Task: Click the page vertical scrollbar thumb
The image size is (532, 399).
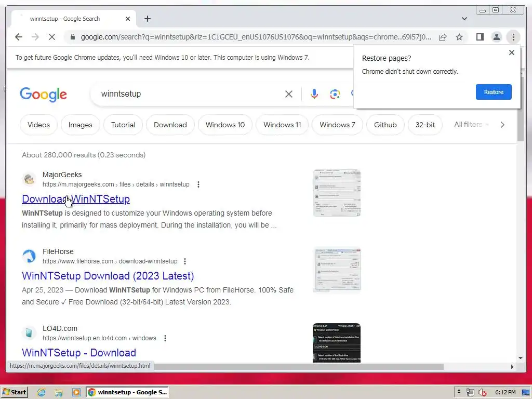Action: coord(521,109)
